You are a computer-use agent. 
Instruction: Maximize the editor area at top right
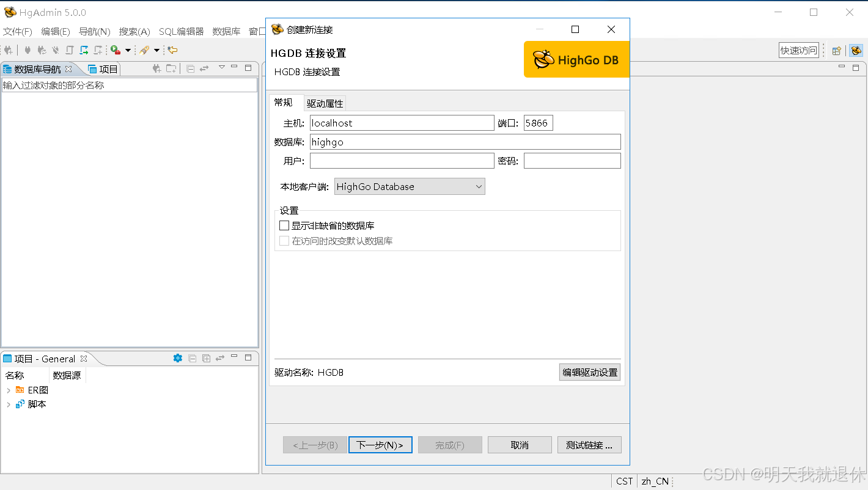[856, 67]
